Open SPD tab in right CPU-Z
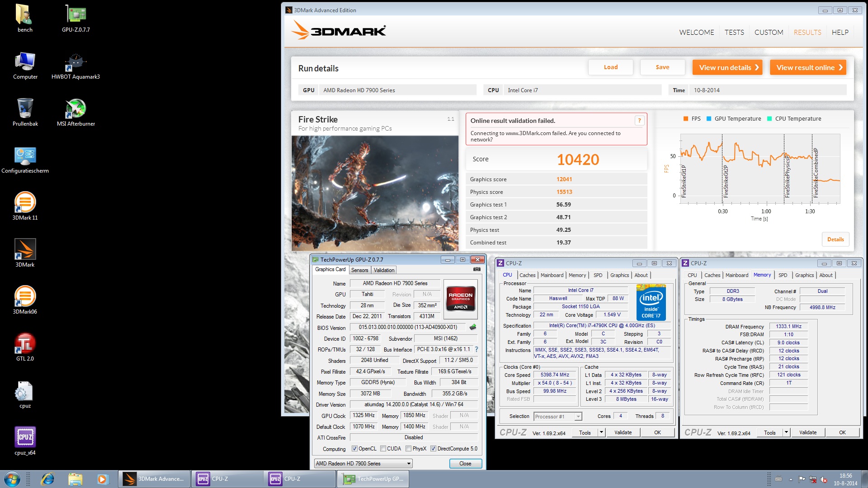 [x=783, y=275]
